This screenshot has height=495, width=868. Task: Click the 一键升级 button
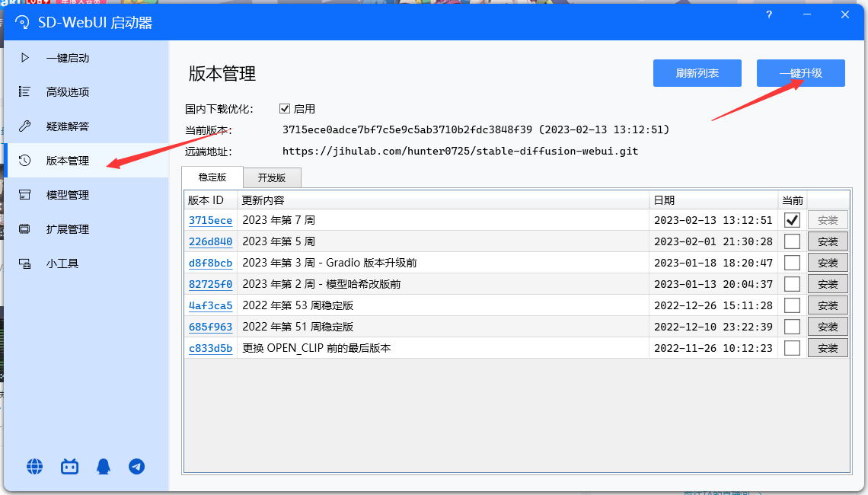click(800, 73)
